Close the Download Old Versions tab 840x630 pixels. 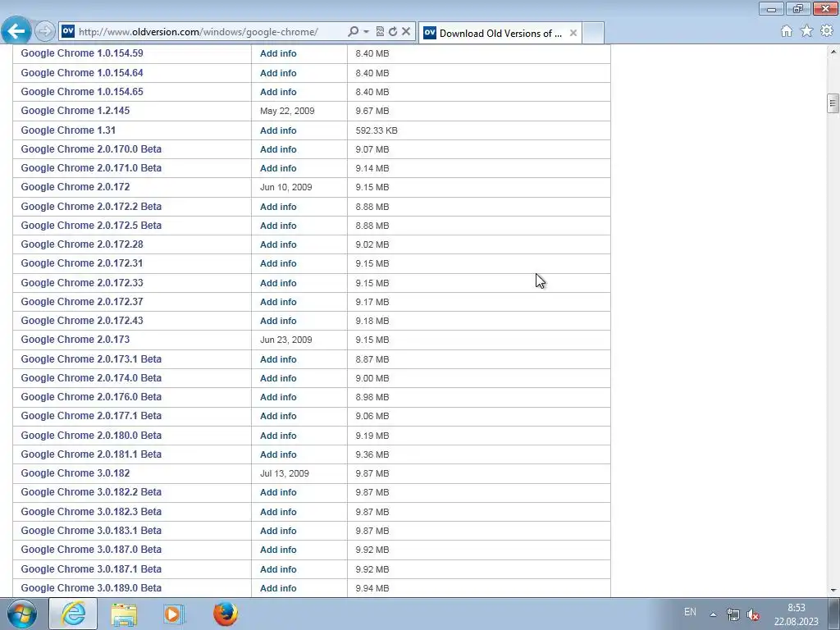[x=573, y=33]
